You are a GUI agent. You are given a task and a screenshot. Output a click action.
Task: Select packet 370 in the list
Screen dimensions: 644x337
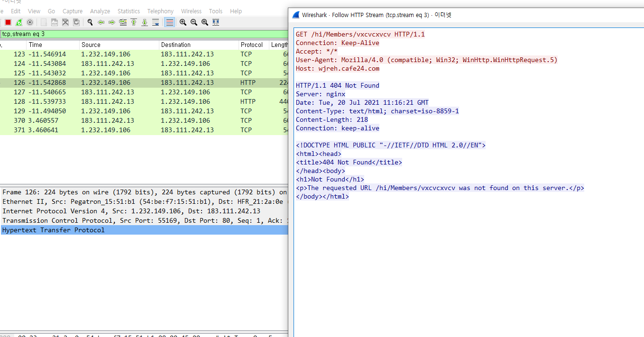coord(144,120)
